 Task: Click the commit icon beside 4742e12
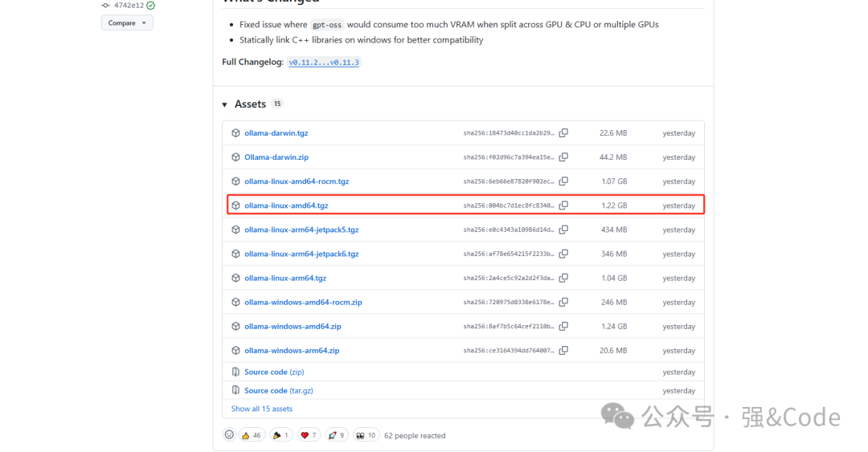click(105, 6)
